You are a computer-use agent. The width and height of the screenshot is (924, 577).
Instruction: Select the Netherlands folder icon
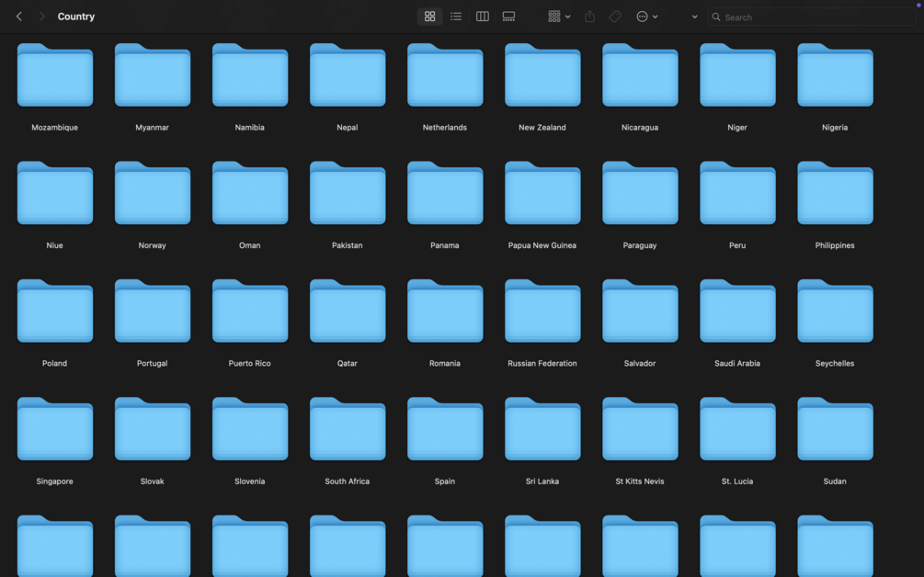coord(445,74)
